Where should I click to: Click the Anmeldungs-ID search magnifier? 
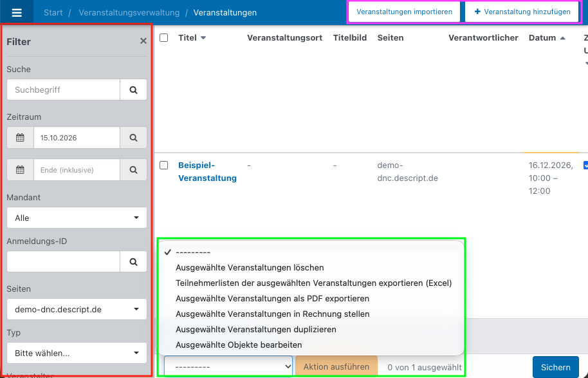[x=134, y=261]
